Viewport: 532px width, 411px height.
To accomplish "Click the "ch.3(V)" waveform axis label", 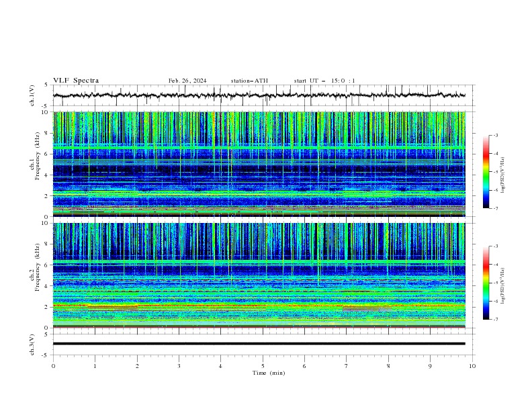I will (32, 345).
